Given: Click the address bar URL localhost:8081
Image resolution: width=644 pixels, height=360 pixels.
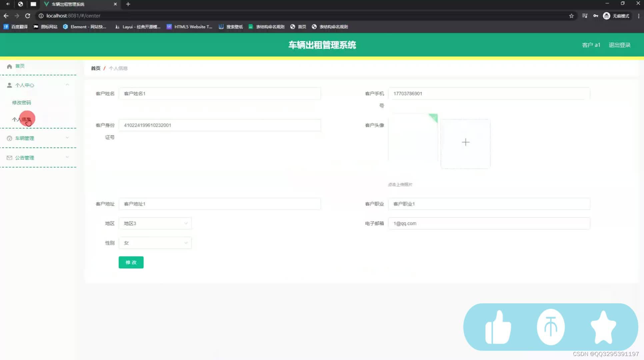Looking at the screenshot, I should pyautogui.click(x=73, y=16).
